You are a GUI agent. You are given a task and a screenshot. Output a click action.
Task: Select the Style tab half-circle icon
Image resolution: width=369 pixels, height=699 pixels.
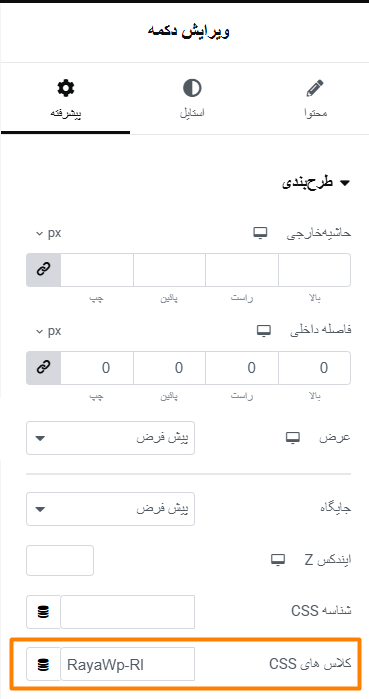pyautogui.click(x=192, y=88)
